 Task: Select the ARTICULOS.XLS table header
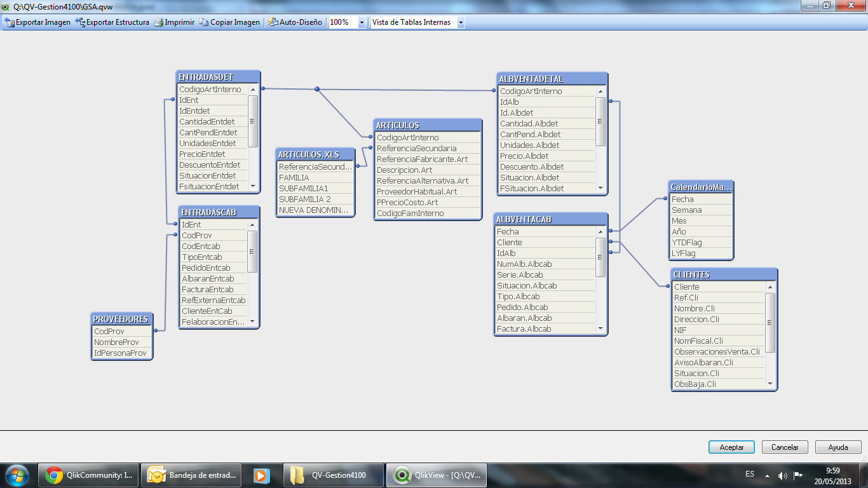(x=315, y=154)
